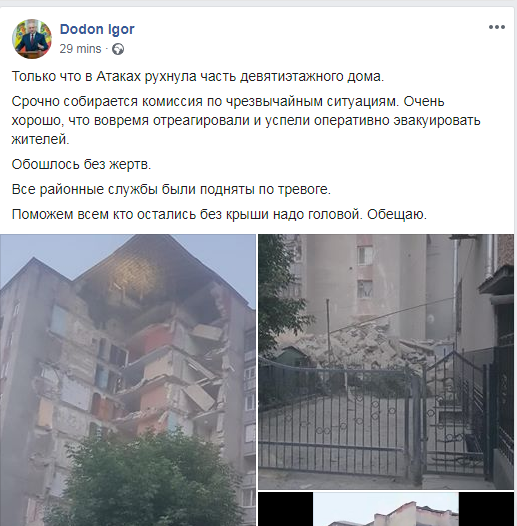
Task: Open the collapsed nine-story building photo
Action: [127, 380]
